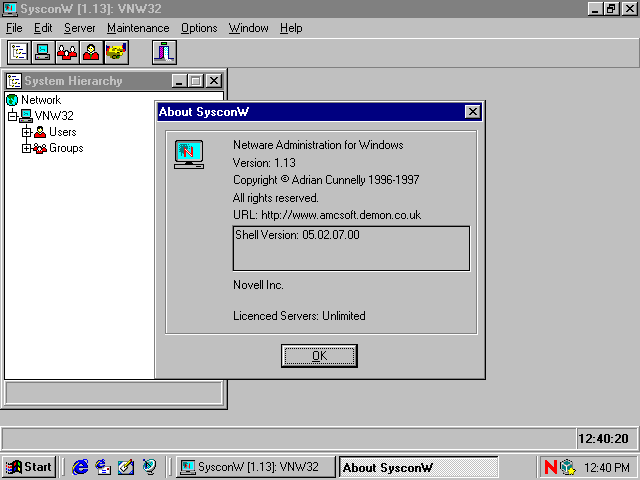The height and width of the screenshot is (480, 640).
Task: Open the Groups toolbar icon
Action: [67, 52]
